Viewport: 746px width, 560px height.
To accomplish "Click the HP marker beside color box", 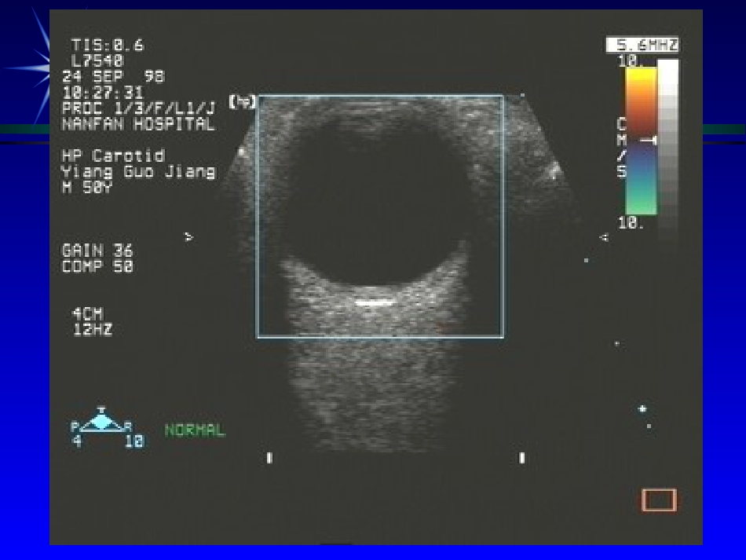I will pyautogui.click(x=242, y=102).
